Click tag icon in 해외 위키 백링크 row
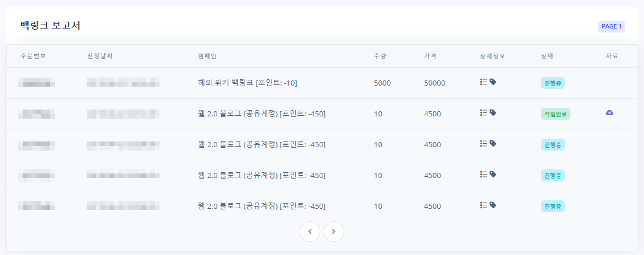 pos(493,82)
